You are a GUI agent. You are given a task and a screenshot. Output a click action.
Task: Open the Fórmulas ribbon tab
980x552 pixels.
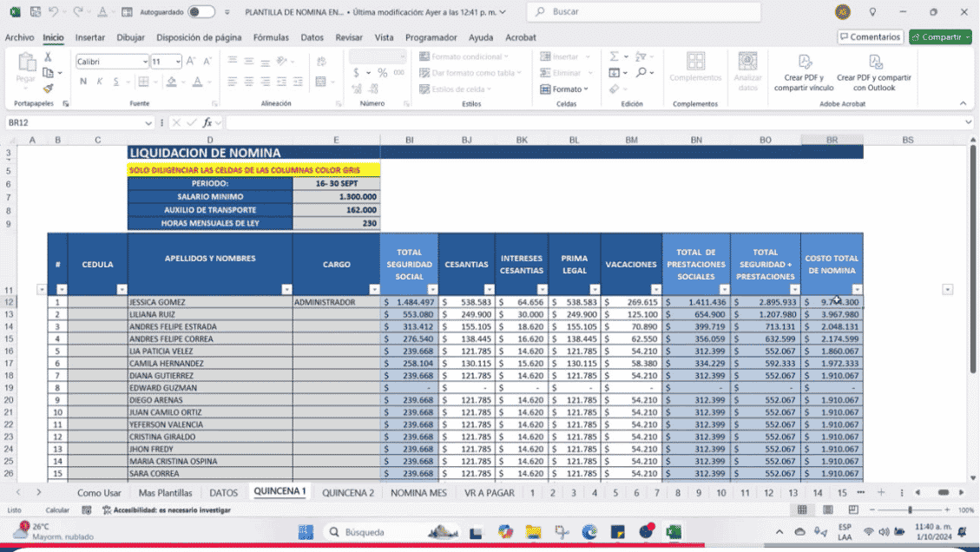tap(271, 37)
